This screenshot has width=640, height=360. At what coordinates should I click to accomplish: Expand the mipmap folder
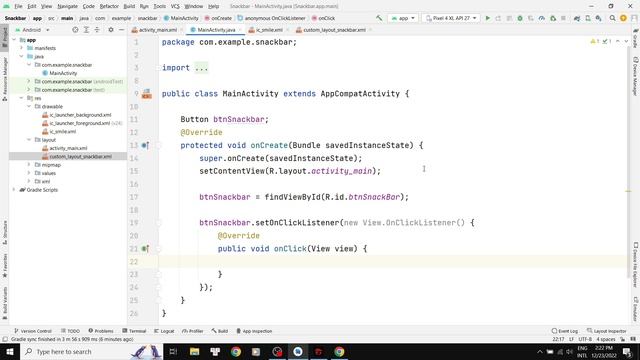click(29, 164)
